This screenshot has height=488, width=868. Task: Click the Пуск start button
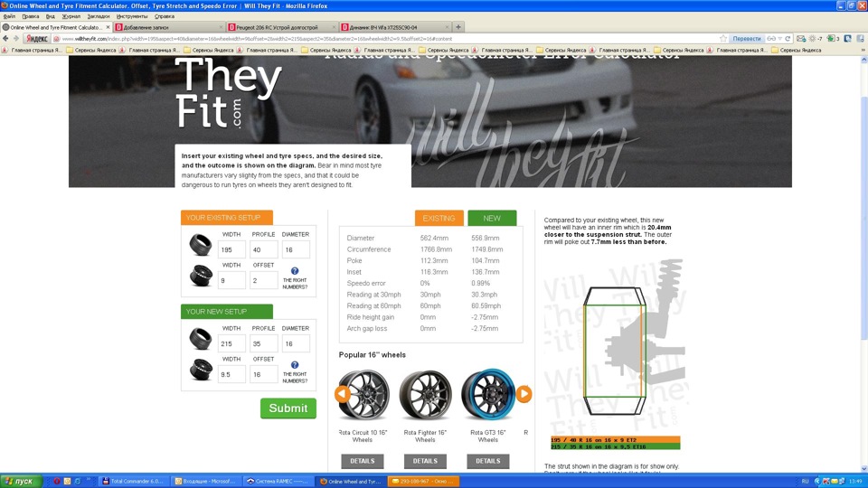tap(21, 482)
